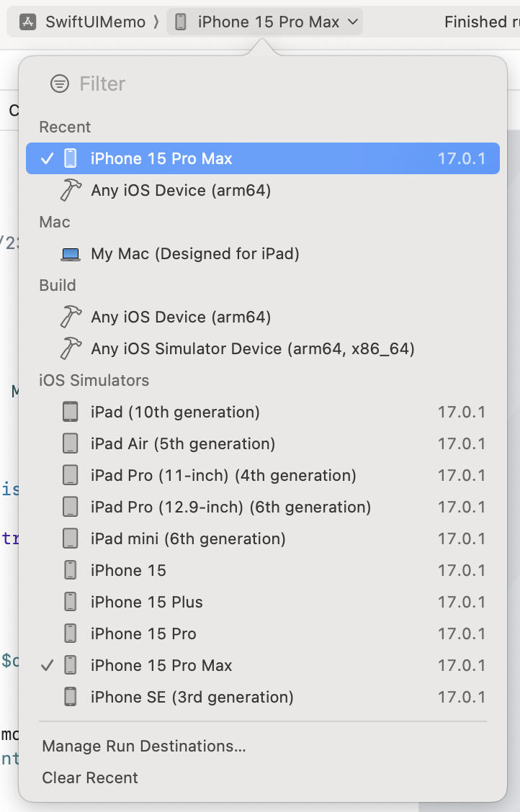
Task: Click the iPad (10th generation) device icon
Action: tap(71, 412)
